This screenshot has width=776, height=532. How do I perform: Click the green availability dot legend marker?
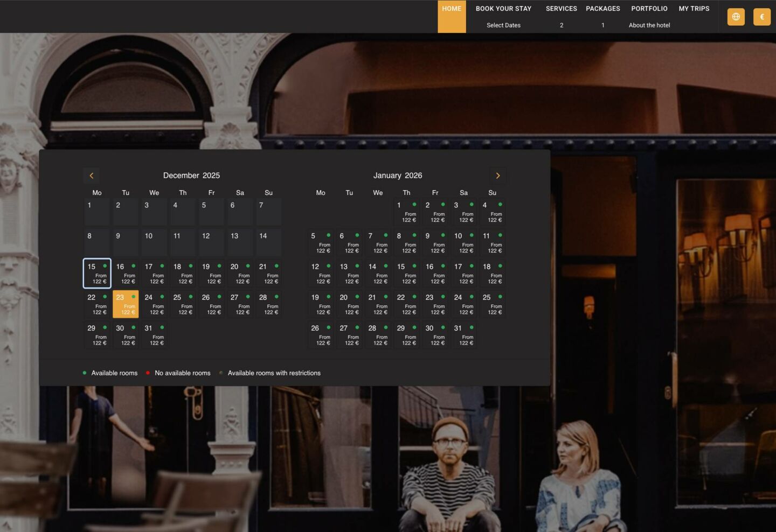85,373
